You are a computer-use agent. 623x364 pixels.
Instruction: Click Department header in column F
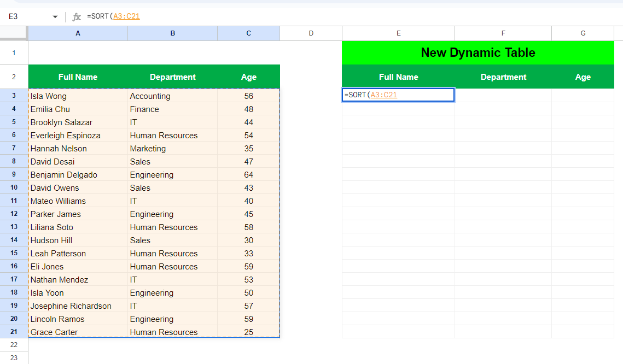(503, 77)
